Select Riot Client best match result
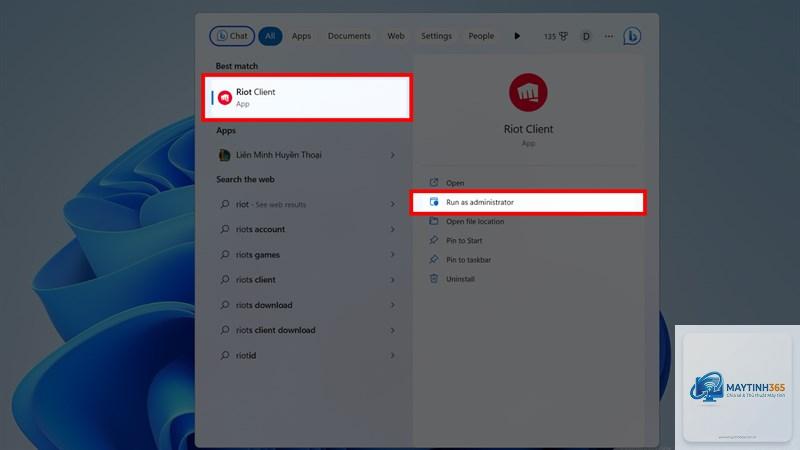 coord(307,97)
